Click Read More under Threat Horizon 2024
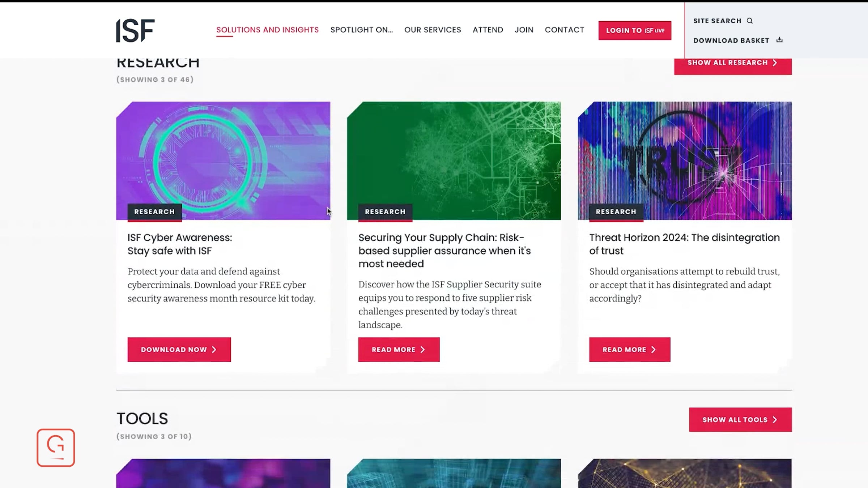 click(x=629, y=350)
